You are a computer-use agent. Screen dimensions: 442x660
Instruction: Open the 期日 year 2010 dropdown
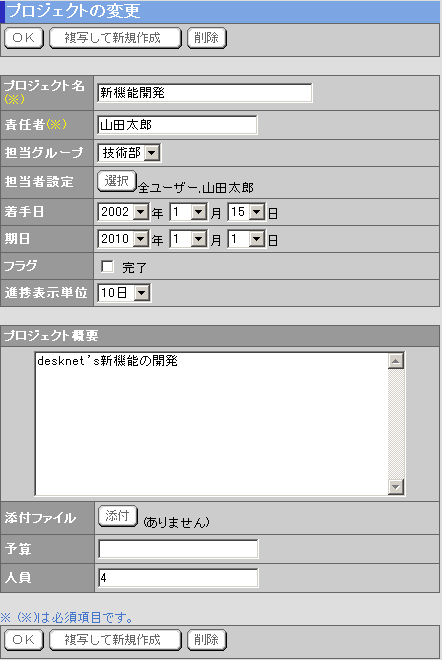pyautogui.click(x=123, y=239)
